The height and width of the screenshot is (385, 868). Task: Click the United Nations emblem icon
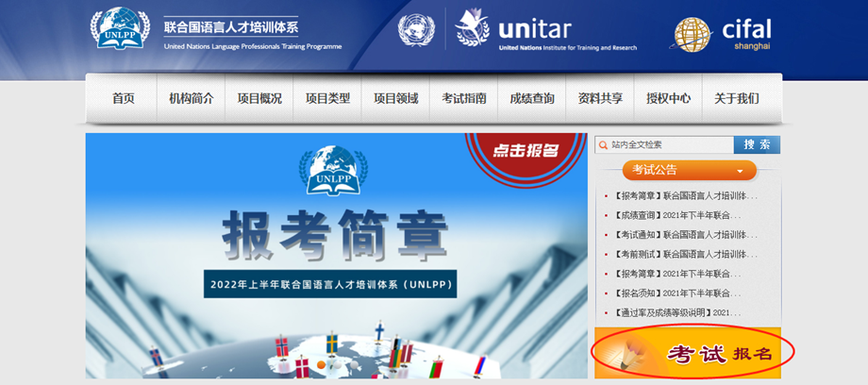[x=416, y=29]
